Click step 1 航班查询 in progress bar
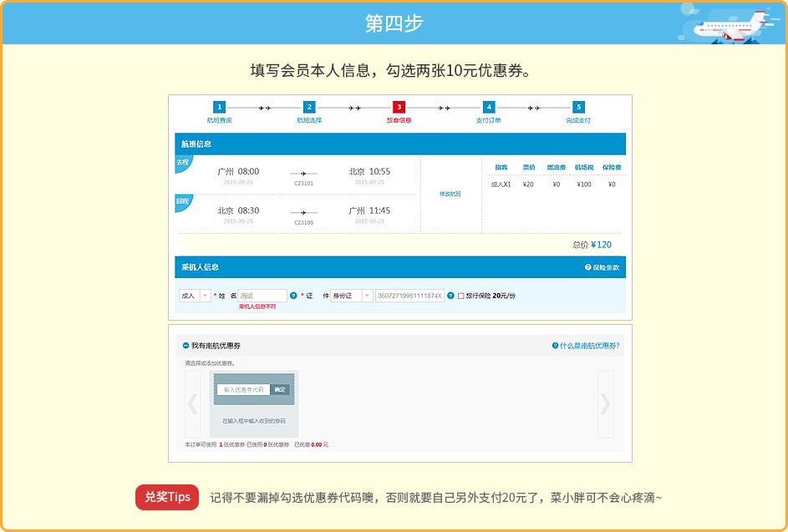The height and width of the screenshot is (532, 788). pyautogui.click(x=219, y=108)
